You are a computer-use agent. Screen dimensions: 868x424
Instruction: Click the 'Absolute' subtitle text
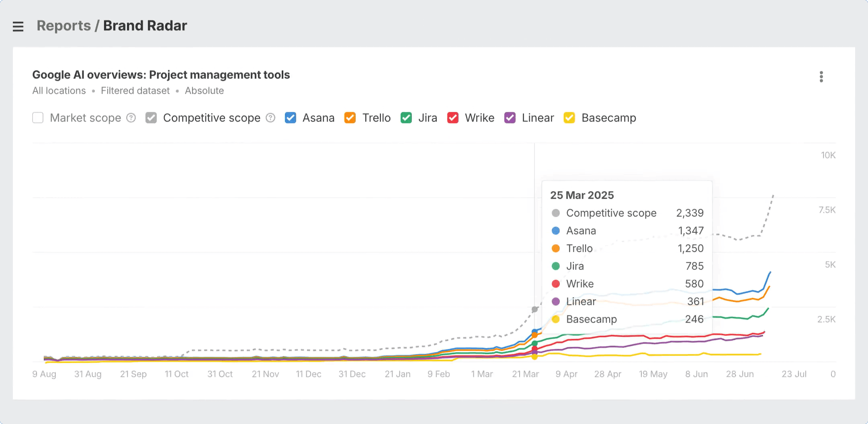click(x=204, y=91)
